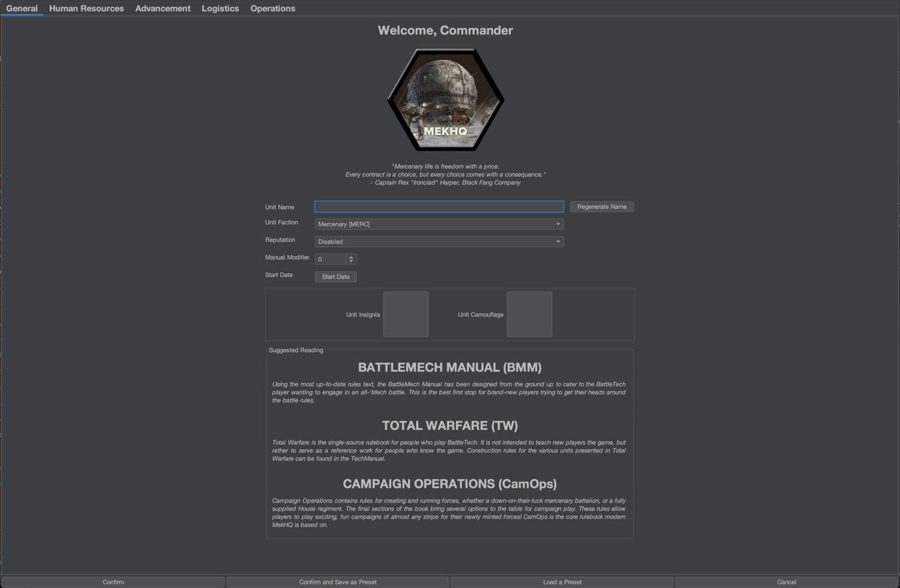Click the 'Unit Insignia' label
The height and width of the screenshot is (588, 900).
[x=363, y=315]
